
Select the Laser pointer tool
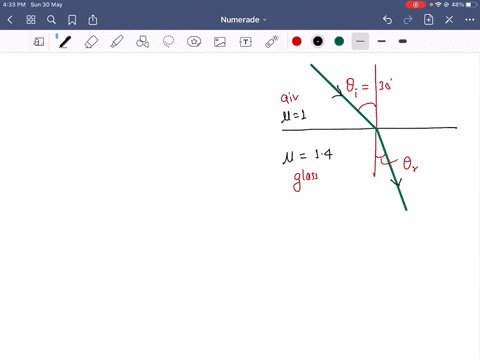point(272,42)
